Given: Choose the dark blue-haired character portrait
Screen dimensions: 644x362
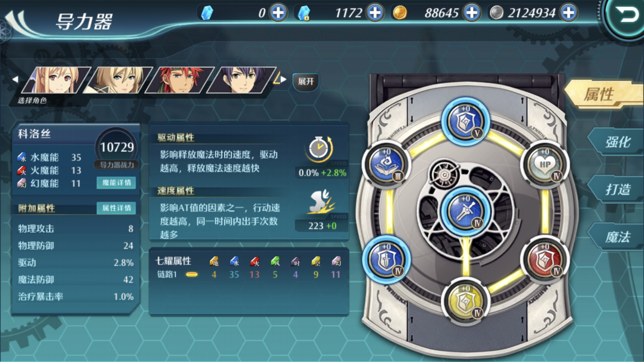Looking at the screenshot, I should tap(241, 80).
